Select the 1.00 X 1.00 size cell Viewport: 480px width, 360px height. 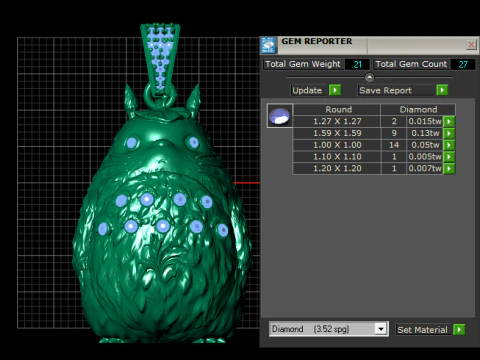pos(337,145)
